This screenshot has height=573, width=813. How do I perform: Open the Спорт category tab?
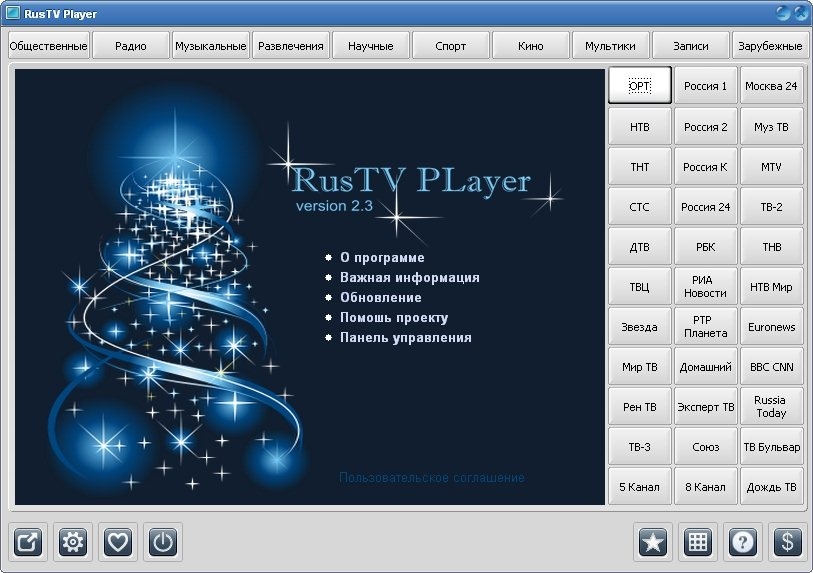[x=451, y=46]
